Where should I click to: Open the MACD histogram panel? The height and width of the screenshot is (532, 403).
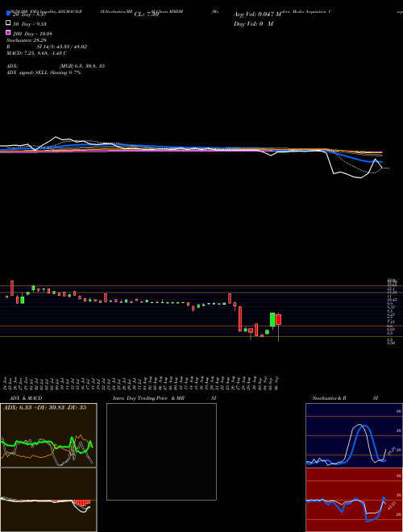pyautogui.click(x=48, y=500)
